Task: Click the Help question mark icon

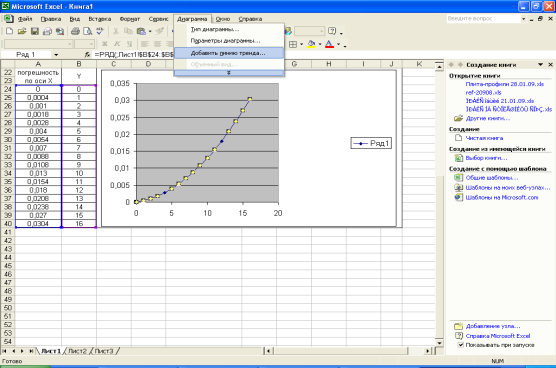Action: [332, 31]
